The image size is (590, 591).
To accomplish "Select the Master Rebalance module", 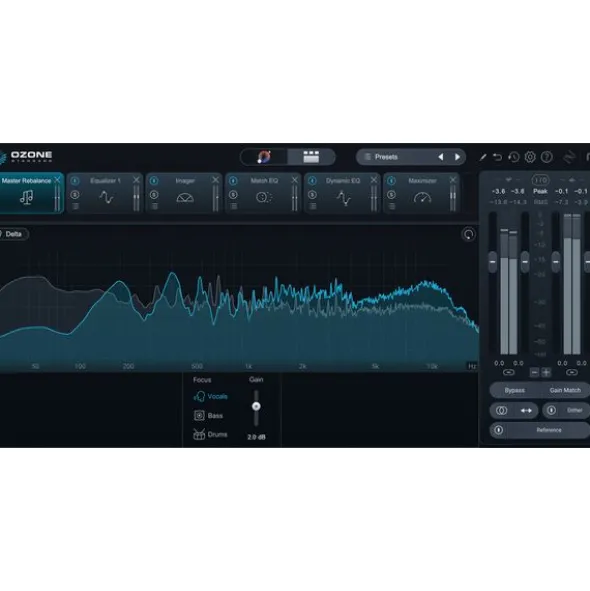I will coord(26,193).
